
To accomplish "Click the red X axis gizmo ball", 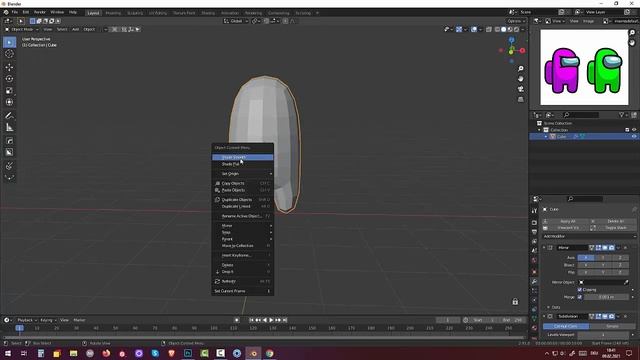I will tap(522, 51).
